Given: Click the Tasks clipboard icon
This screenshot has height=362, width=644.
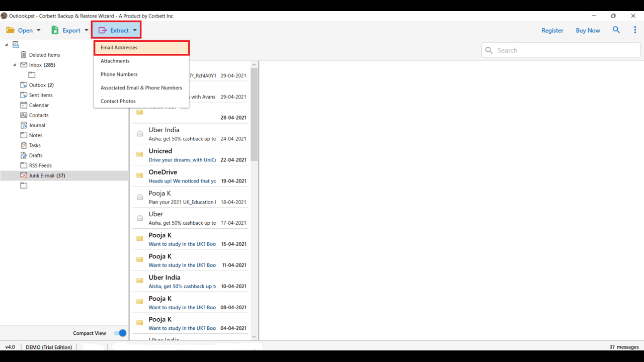Looking at the screenshot, I should pyautogui.click(x=24, y=145).
